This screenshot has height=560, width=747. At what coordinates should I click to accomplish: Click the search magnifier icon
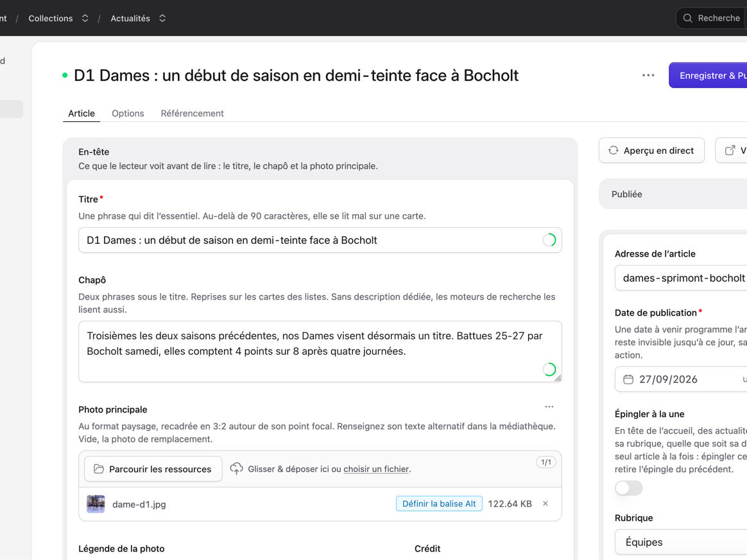pyautogui.click(x=687, y=18)
